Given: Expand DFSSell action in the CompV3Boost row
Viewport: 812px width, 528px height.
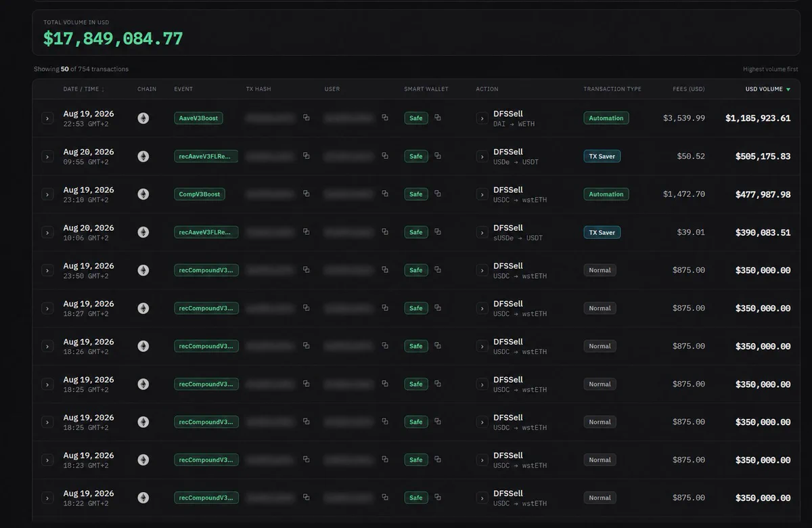Looking at the screenshot, I should click(482, 194).
